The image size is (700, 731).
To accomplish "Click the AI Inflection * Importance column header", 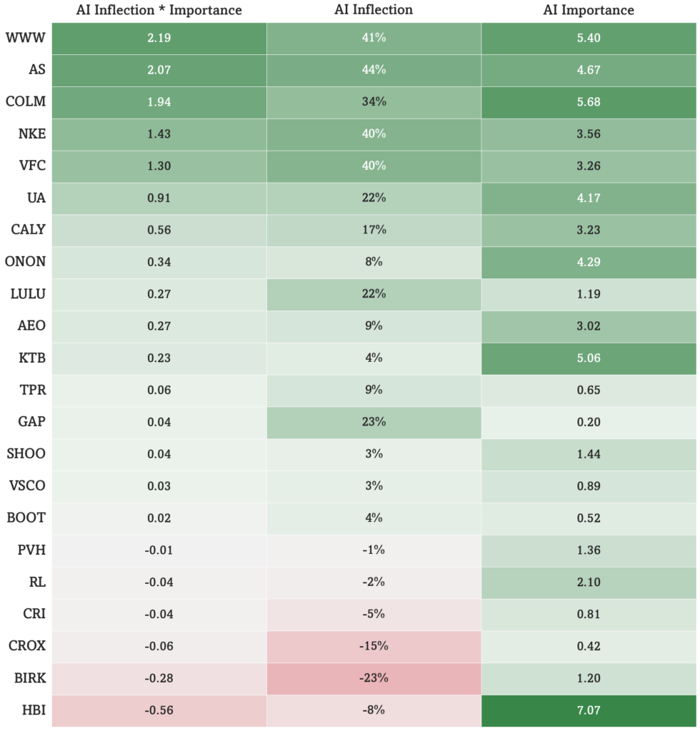I will point(159,10).
